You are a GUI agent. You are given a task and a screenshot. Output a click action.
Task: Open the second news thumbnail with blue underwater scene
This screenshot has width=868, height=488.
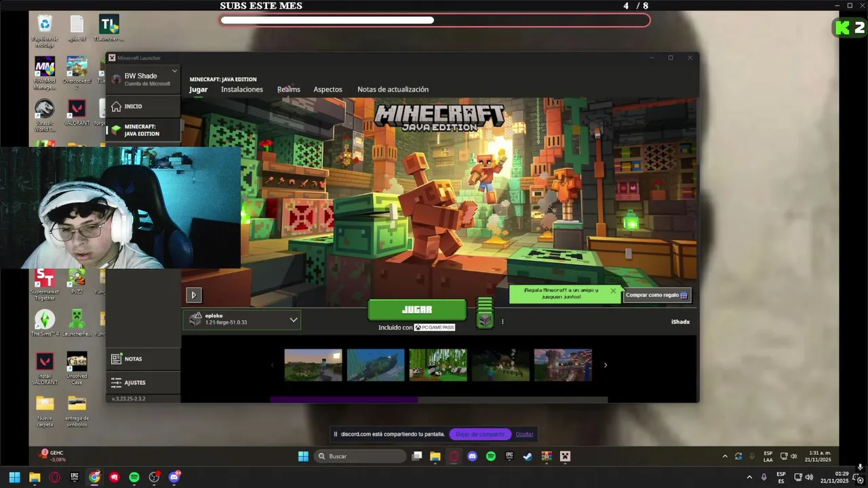[x=376, y=365]
